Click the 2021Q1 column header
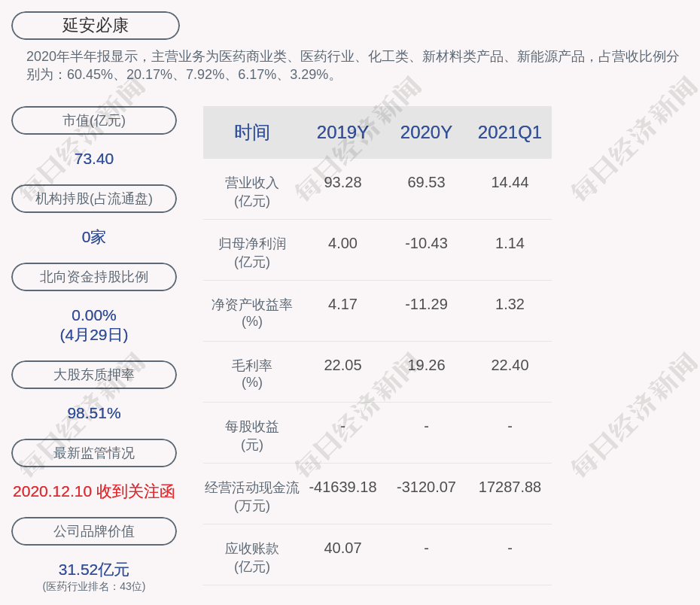Viewport: 700px width, 605px height. (510, 132)
